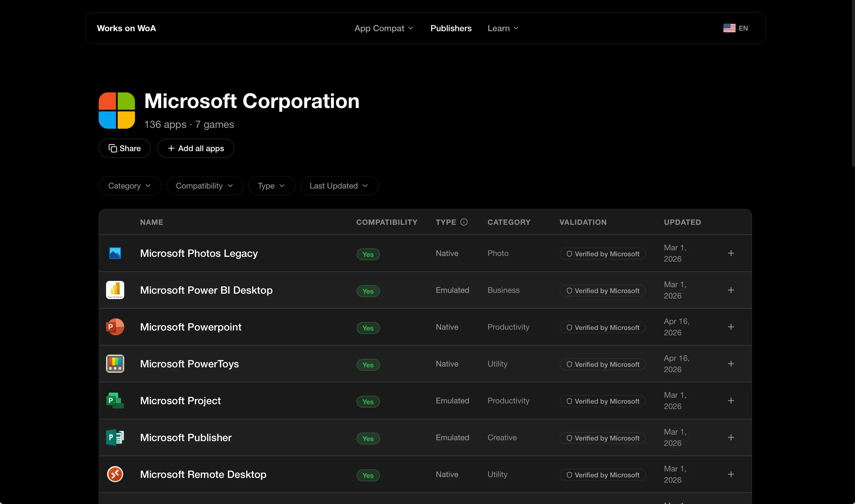Viewport: 855px width, 504px height.
Task: Click the Native type for Microsoft PowerToys
Action: coord(447,364)
